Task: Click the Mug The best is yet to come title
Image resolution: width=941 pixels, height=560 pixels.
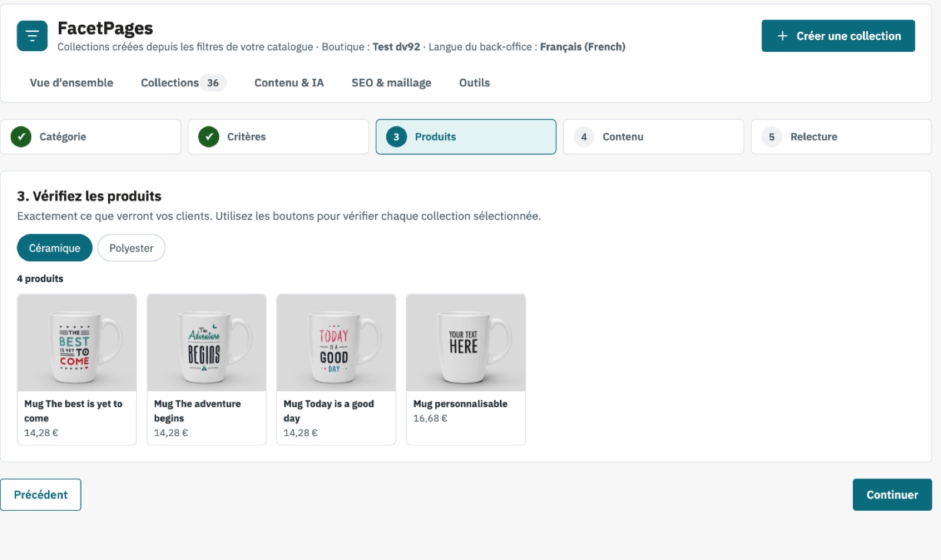Action: [74, 411]
